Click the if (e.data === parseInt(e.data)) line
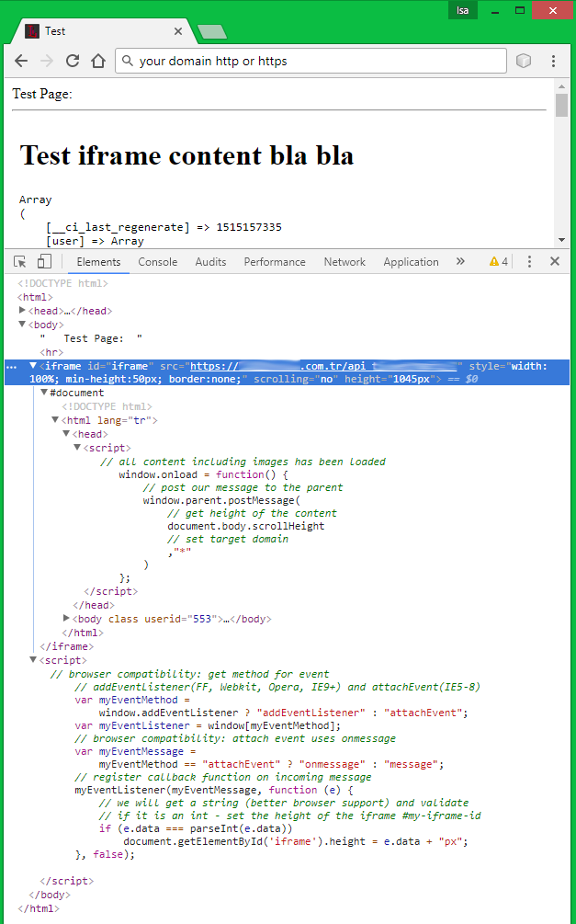576x924 pixels. coord(196,828)
